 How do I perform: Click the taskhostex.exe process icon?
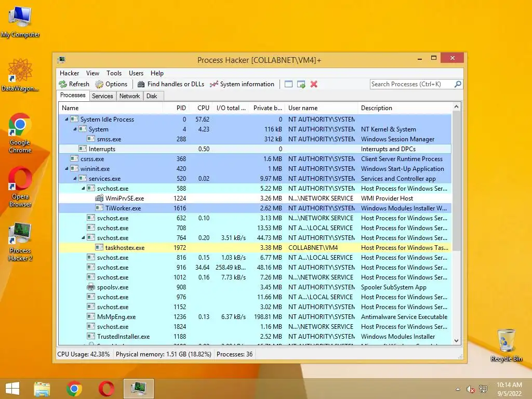point(99,247)
